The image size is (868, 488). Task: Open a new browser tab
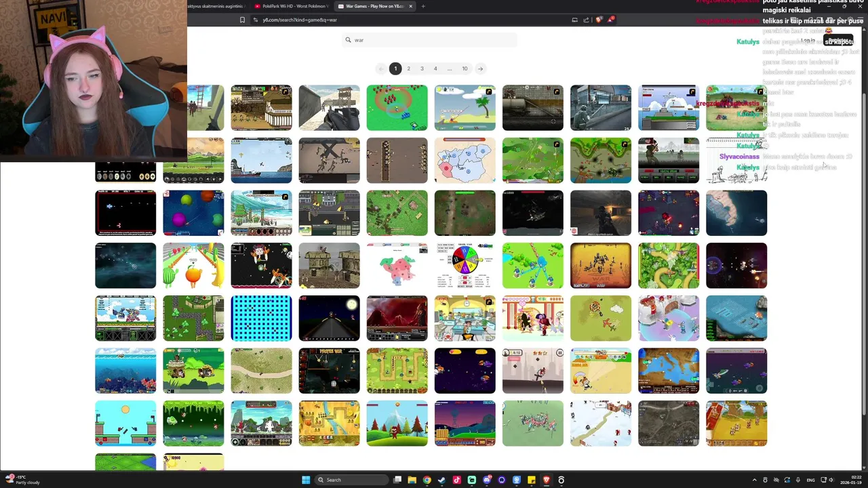422,6
